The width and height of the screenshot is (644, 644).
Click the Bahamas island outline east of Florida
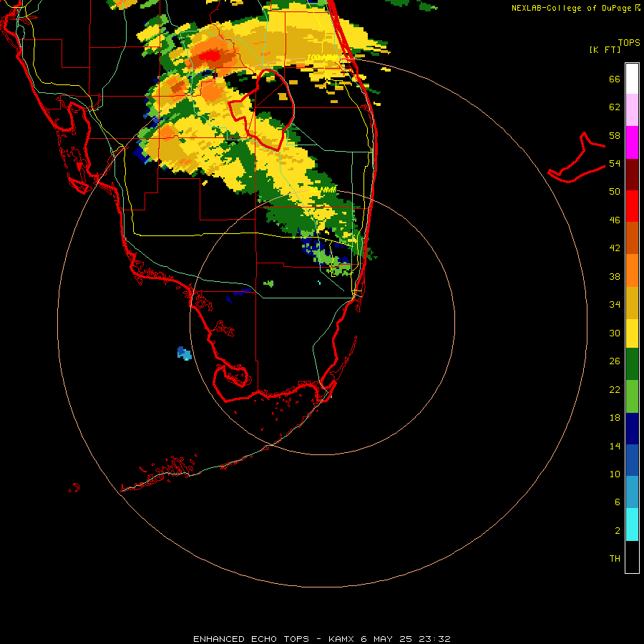(x=577, y=157)
